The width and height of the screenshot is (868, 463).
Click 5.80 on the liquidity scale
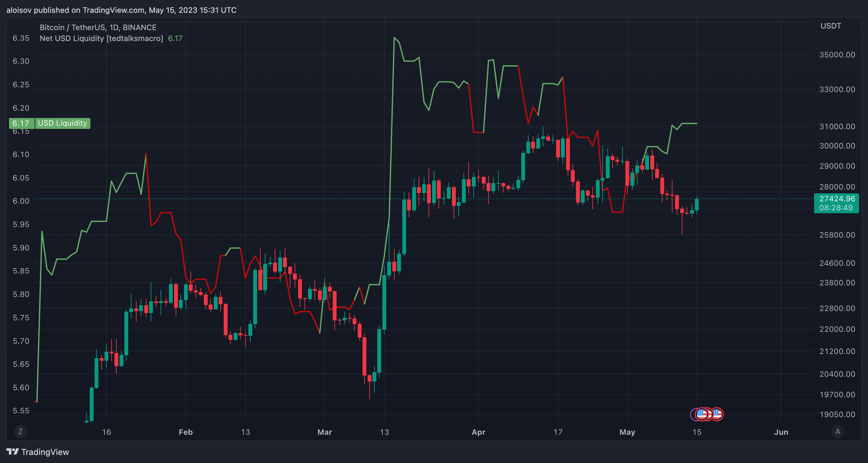coord(21,294)
